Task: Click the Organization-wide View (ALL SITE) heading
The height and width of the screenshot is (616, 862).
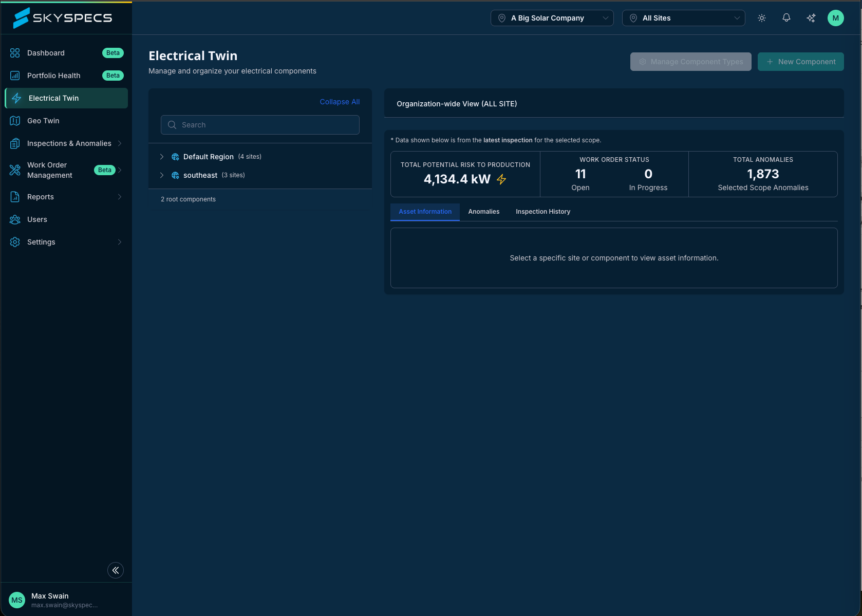Action: [x=457, y=104]
